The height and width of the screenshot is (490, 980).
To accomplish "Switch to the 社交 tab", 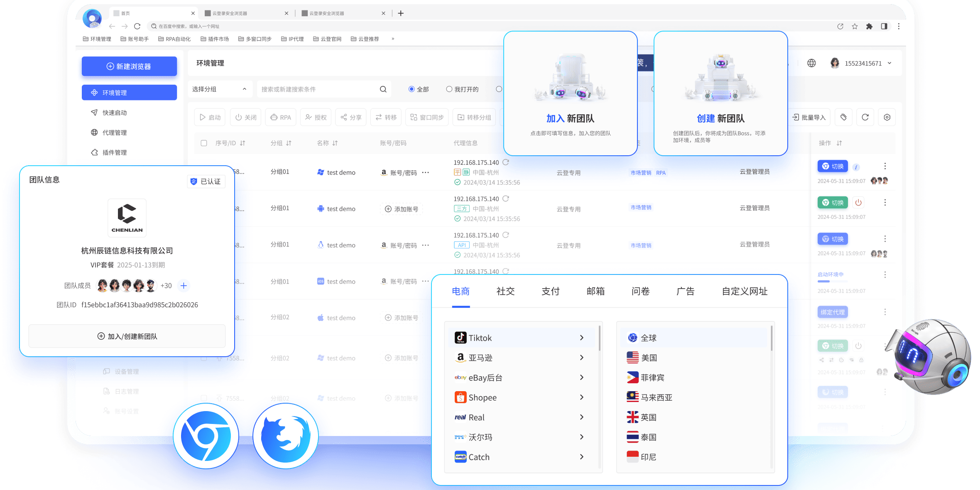I will click(505, 292).
